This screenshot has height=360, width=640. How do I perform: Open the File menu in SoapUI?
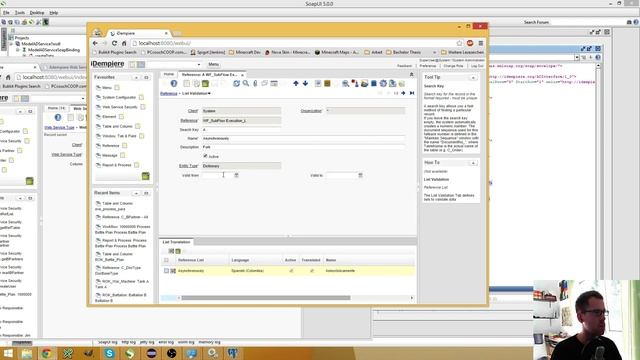pos(6,13)
